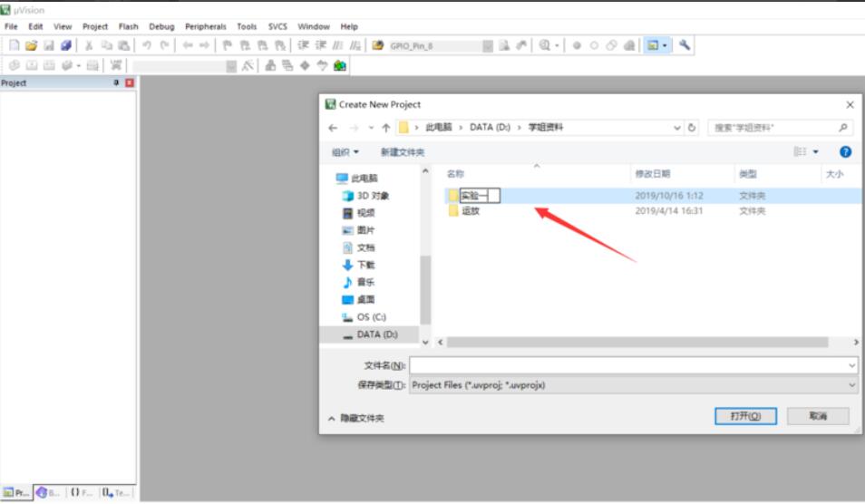Click the Indent selection toolbar icon
The height and width of the screenshot is (504, 865).
303,45
